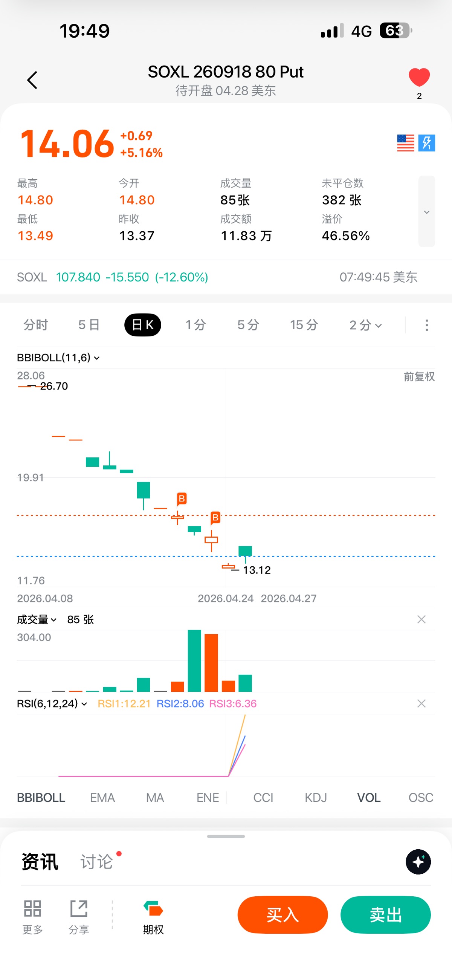Tap the red heart favorite icon

[x=419, y=77]
